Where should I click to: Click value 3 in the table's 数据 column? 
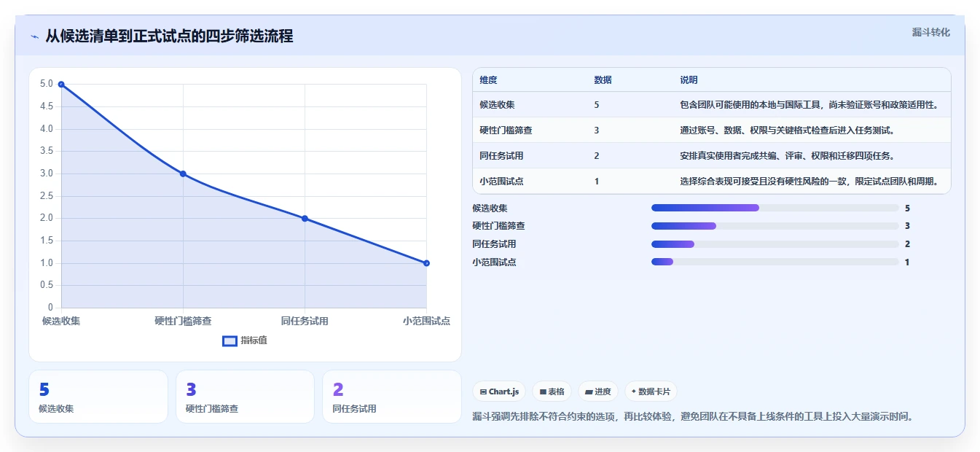tap(597, 130)
